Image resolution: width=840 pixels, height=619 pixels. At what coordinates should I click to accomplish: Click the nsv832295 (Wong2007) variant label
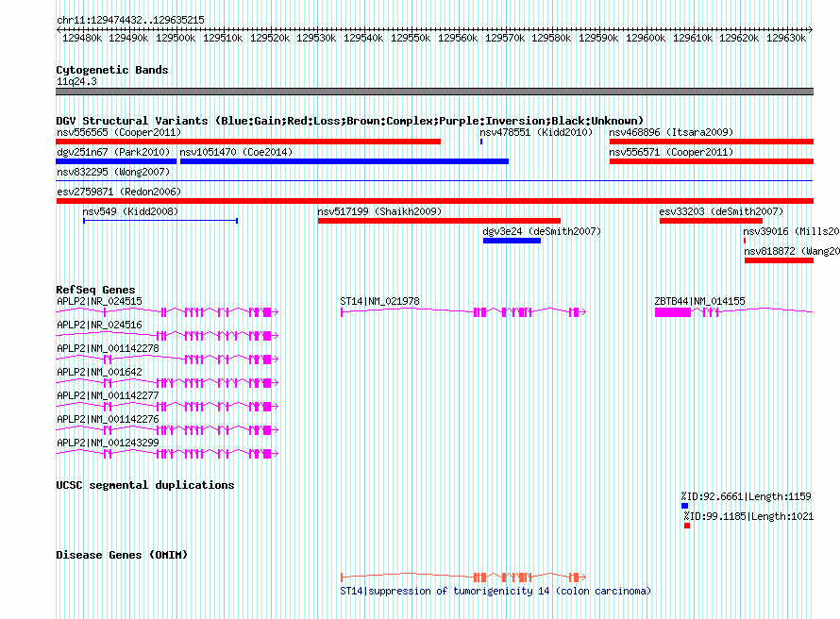click(113, 172)
